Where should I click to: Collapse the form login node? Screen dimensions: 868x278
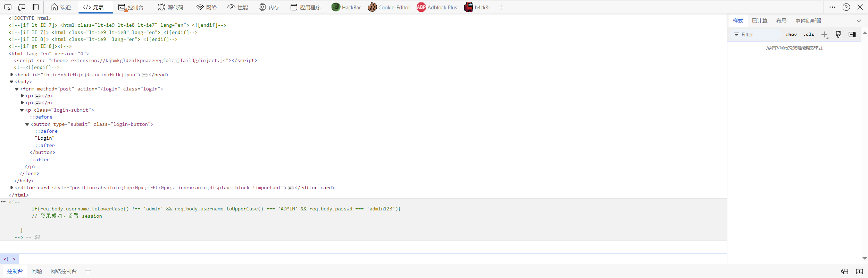pyautogui.click(x=17, y=89)
